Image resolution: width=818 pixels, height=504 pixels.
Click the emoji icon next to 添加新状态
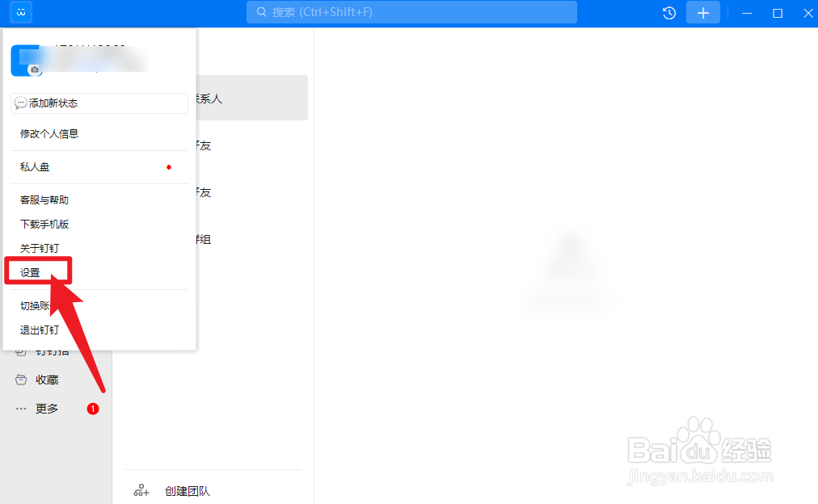pos(20,103)
